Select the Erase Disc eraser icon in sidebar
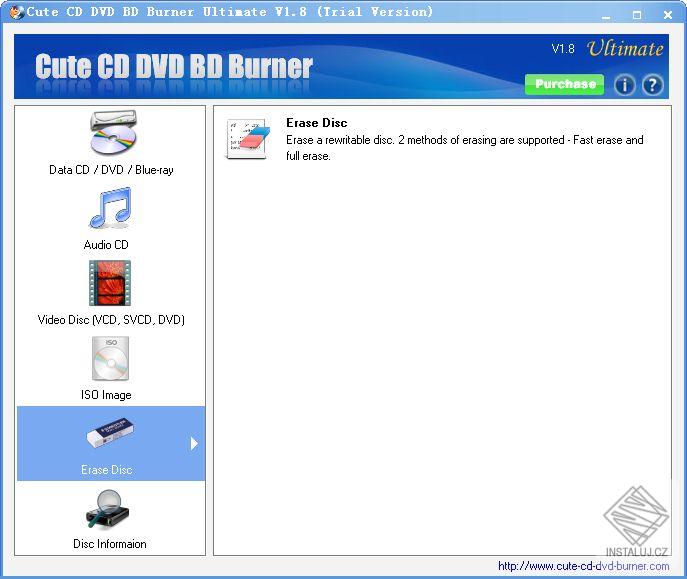 click(x=110, y=433)
